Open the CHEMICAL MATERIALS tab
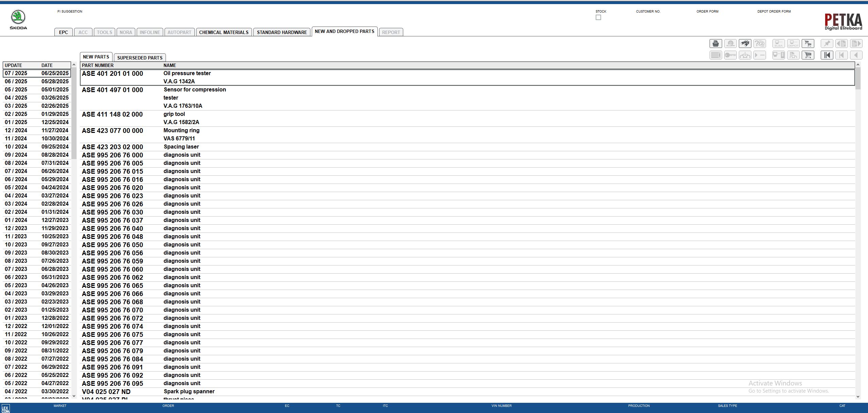This screenshot has height=413, width=868. coord(224,32)
